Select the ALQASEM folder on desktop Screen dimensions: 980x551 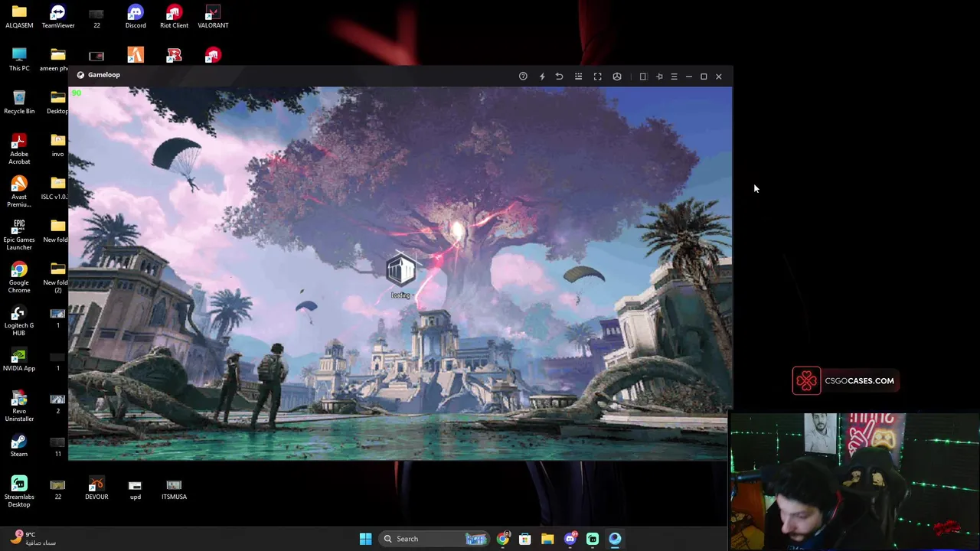tap(19, 17)
